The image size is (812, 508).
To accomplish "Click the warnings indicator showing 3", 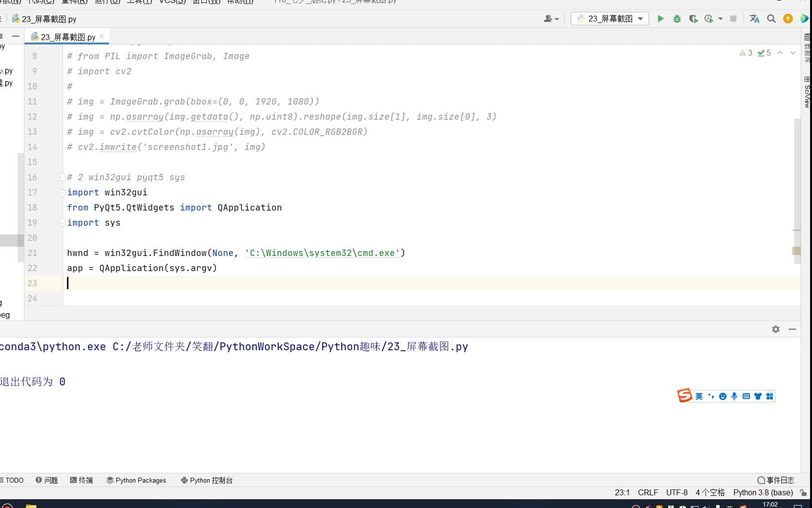I will pos(746,53).
